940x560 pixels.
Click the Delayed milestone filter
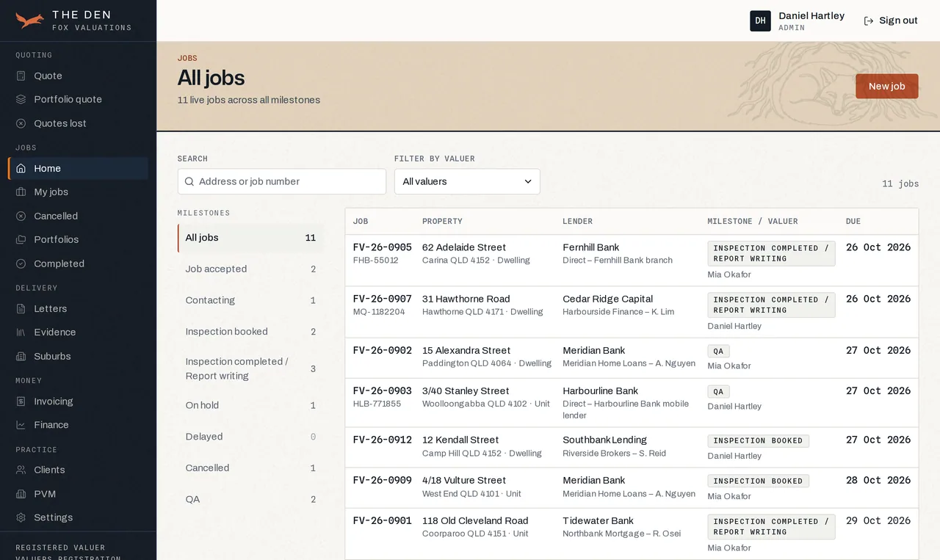(x=250, y=437)
